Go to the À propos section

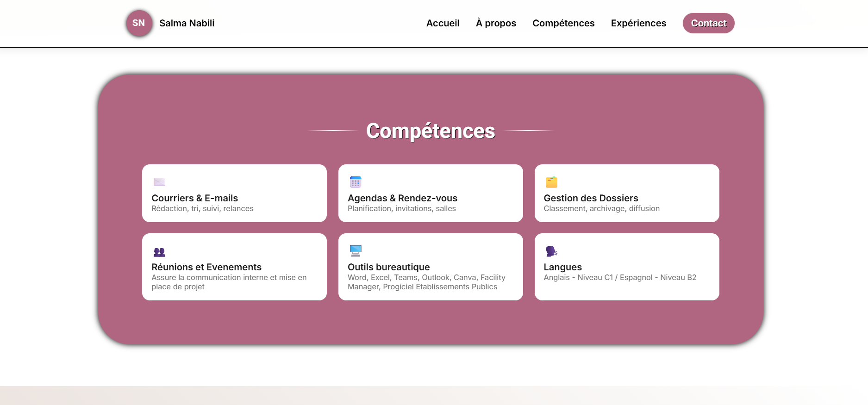496,23
